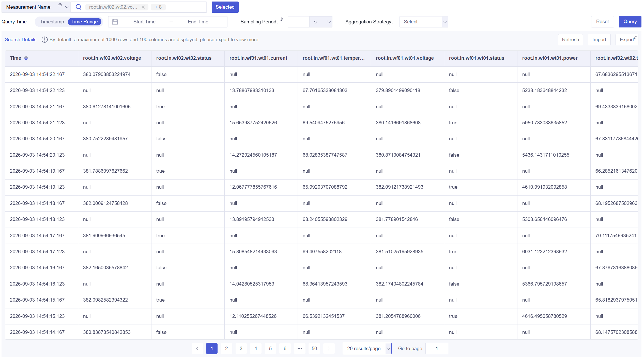
Task: Sort by the Time column arrows
Action: (x=26, y=58)
